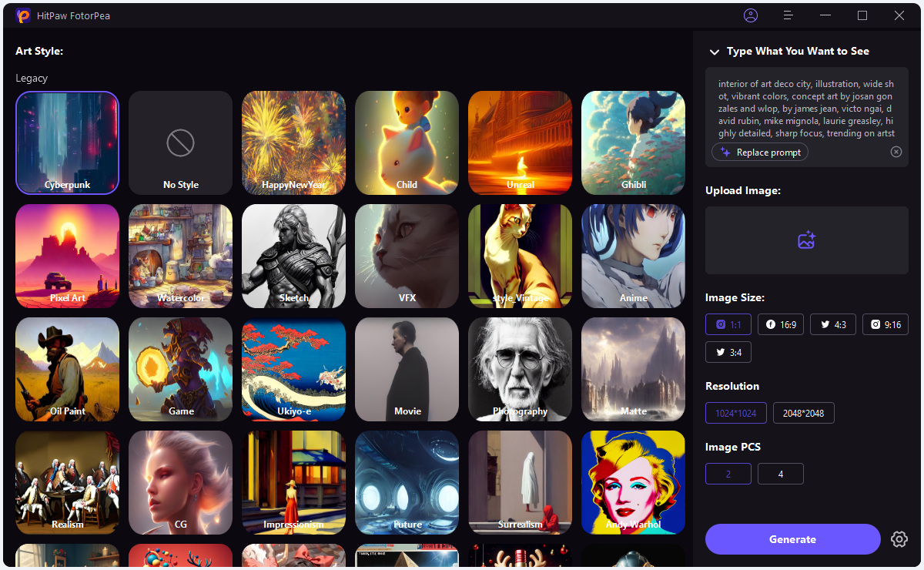Select the Realism art style
This screenshot has height=570, width=924.
tap(68, 482)
